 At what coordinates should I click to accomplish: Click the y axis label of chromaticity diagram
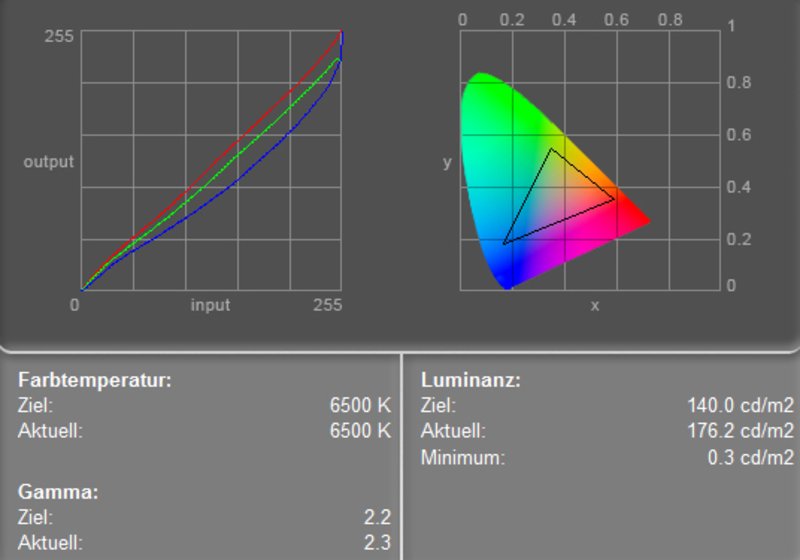pyautogui.click(x=447, y=163)
